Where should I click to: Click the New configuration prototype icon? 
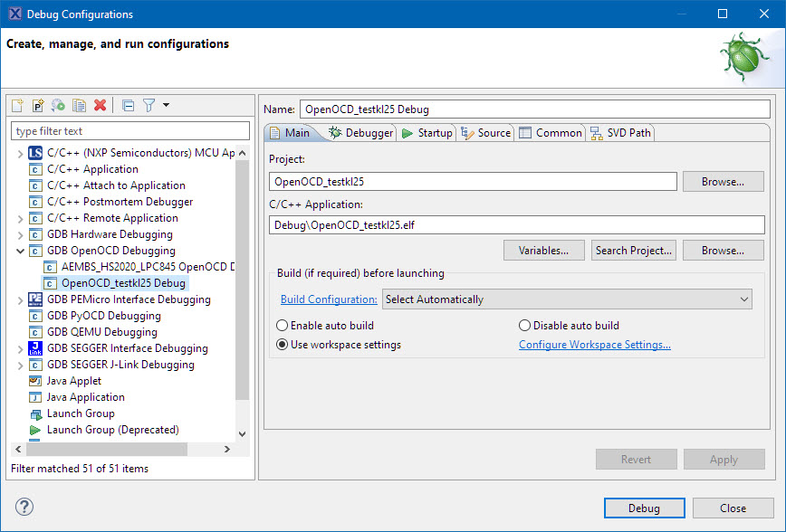click(38, 106)
